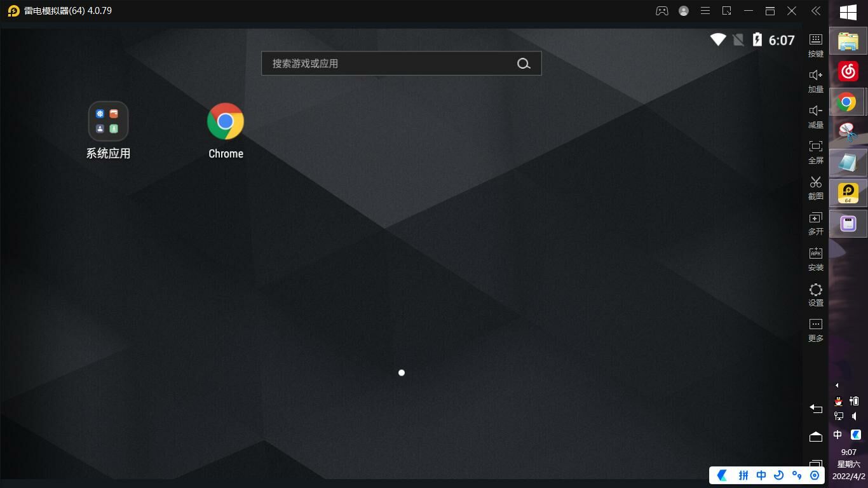Toggle 中 Chinese/English mode on IME bar
Screen dimensions: 868x488
coord(761,475)
